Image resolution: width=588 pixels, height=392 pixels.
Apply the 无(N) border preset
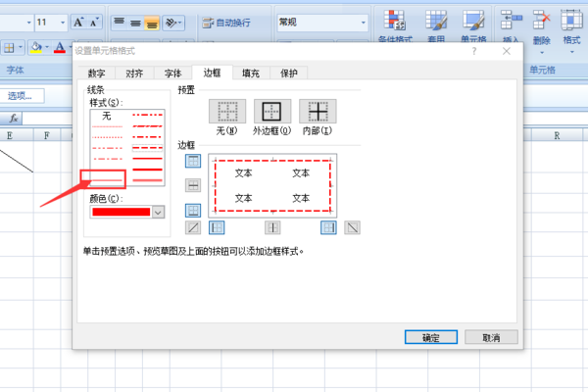pyautogui.click(x=227, y=112)
